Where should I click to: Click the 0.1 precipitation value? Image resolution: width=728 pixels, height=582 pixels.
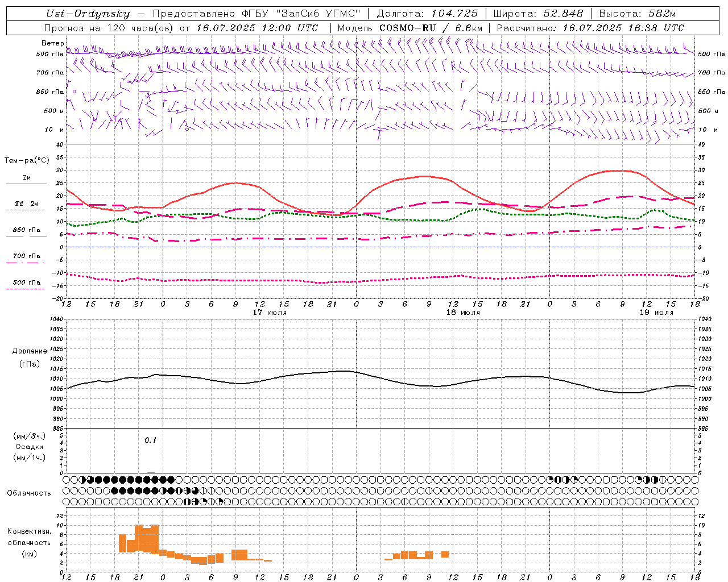150,440
